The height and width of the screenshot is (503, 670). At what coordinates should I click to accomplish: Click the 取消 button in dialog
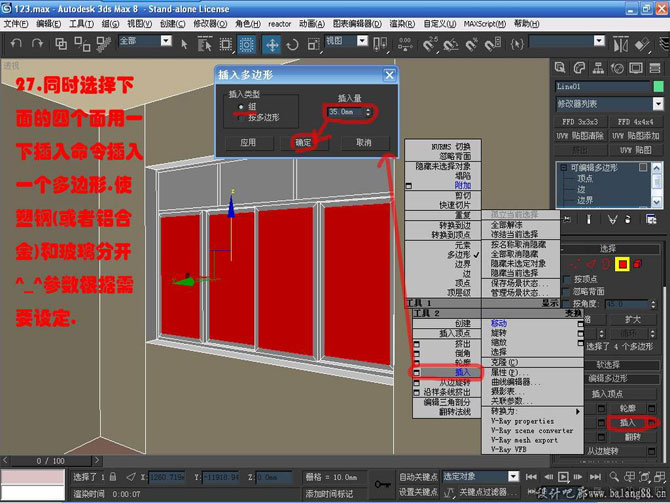coord(364,143)
